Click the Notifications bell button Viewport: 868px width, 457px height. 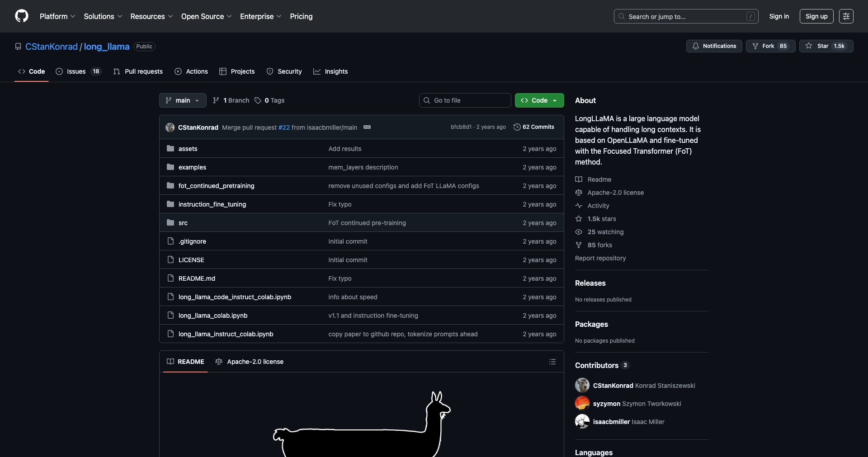(714, 46)
